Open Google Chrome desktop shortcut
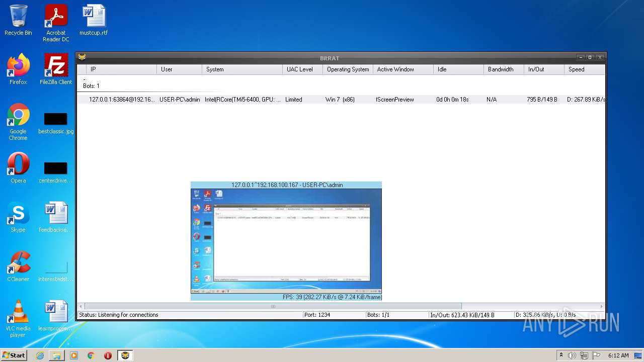The image size is (644, 362). [x=18, y=122]
